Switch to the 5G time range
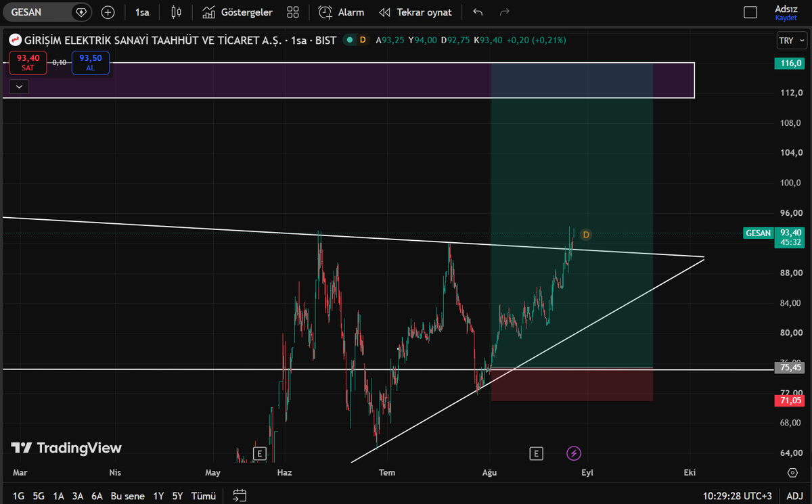The height and width of the screenshot is (504, 812). click(39, 496)
